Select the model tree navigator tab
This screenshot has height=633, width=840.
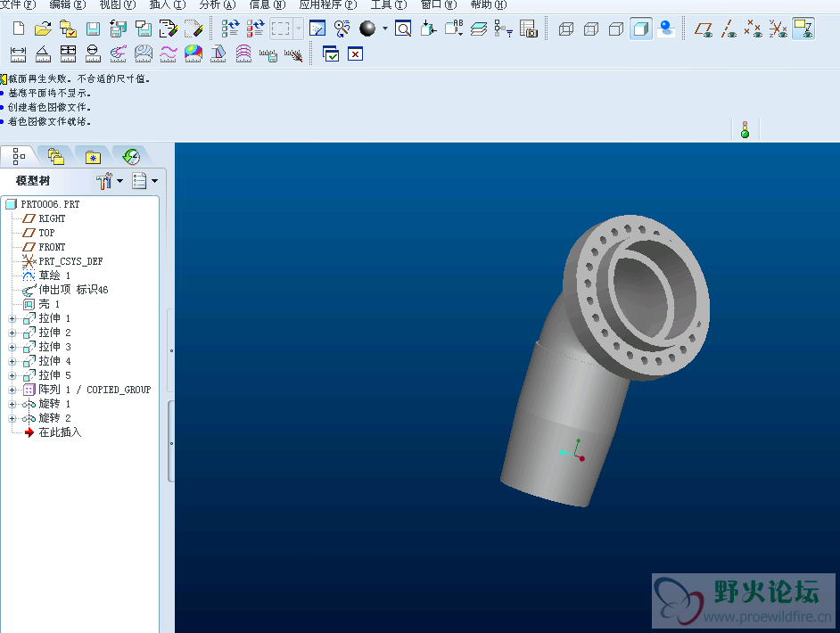(x=19, y=156)
